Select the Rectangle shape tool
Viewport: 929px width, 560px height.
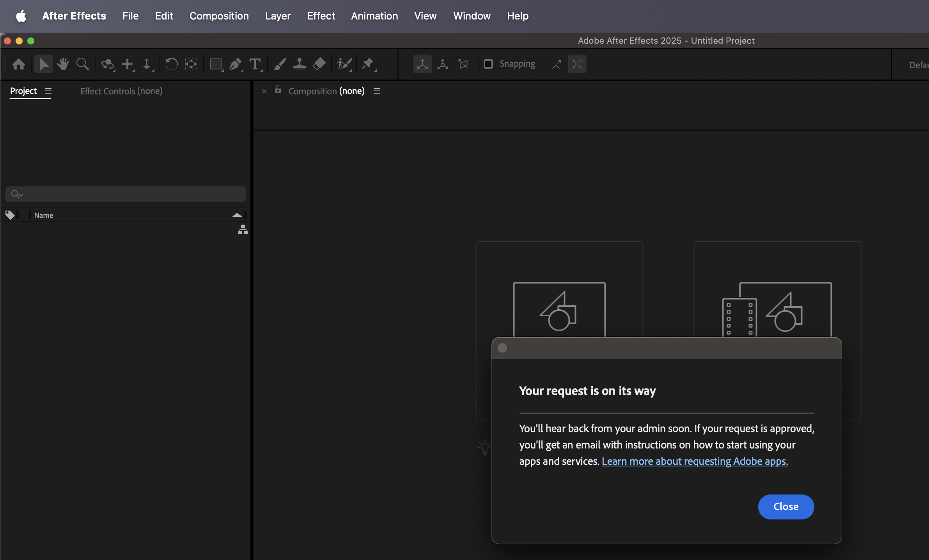pyautogui.click(x=216, y=64)
